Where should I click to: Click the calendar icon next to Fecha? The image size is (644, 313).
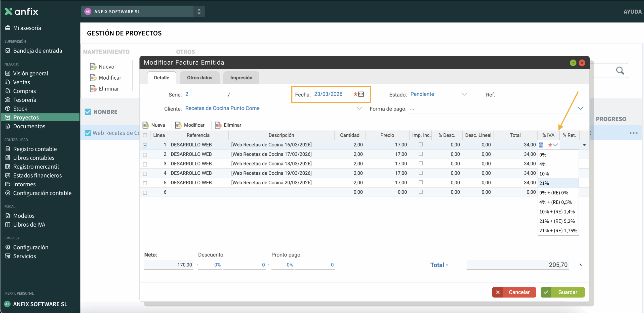click(x=361, y=94)
